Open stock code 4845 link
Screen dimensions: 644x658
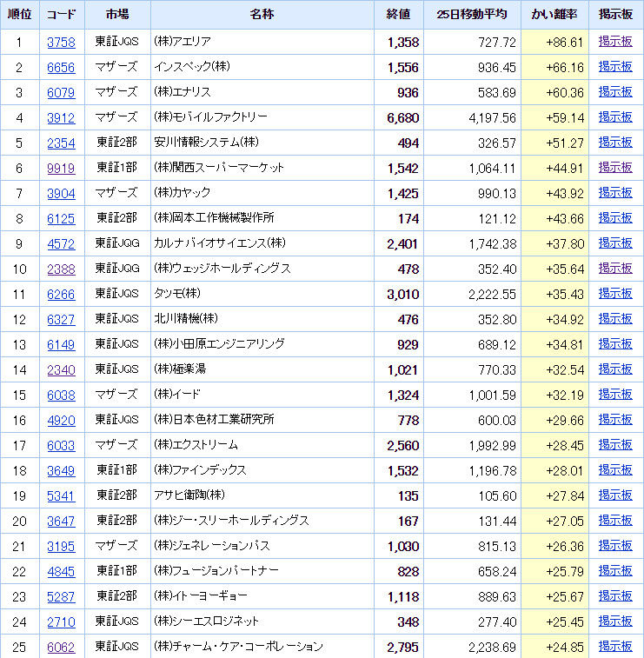point(61,572)
